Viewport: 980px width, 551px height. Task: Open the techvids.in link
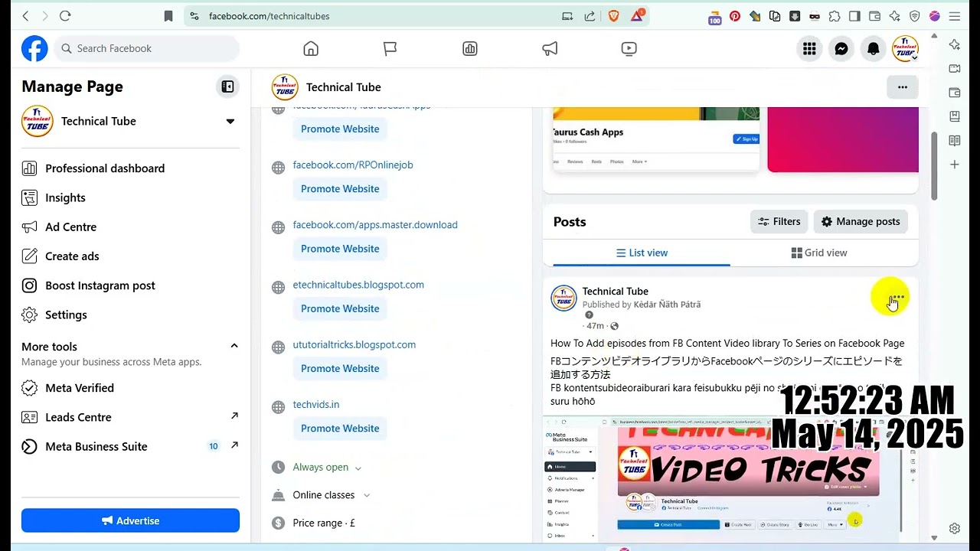(x=316, y=404)
